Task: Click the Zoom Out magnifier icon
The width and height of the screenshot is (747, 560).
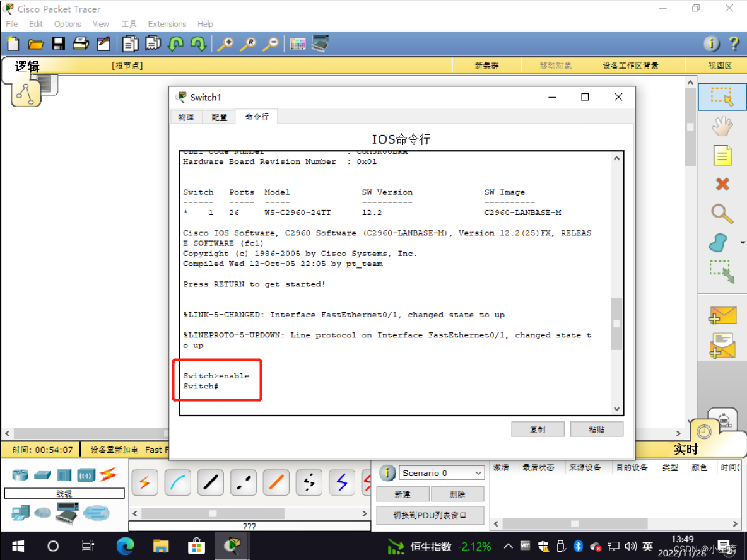Action: 271,44
